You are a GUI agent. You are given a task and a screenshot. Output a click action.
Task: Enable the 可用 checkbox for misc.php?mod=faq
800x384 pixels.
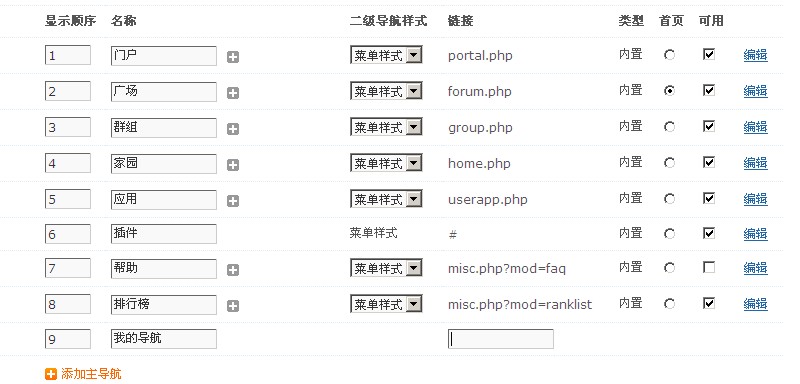pyautogui.click(x=709, y=267)
